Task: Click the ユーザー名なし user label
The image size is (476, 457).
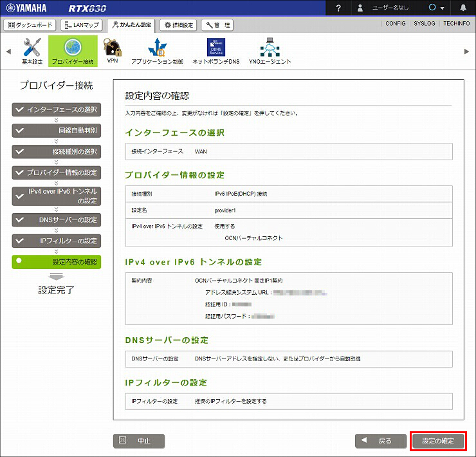Action: tap(390, 8)
